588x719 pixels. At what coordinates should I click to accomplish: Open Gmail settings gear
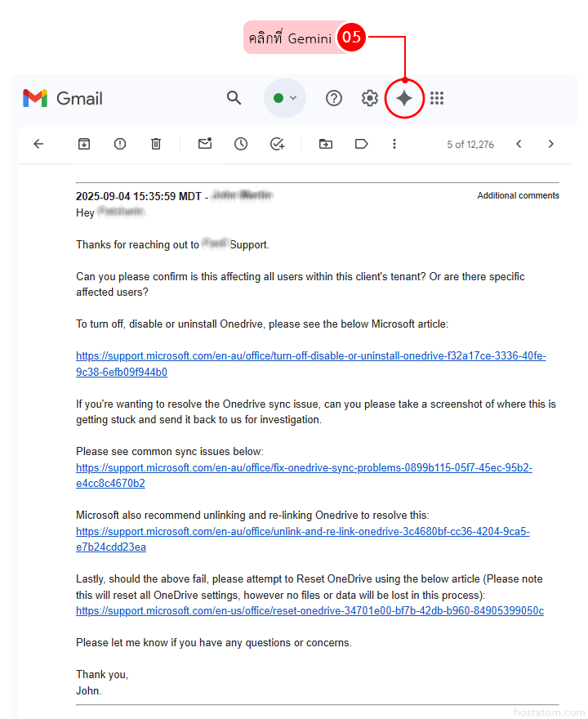370,99
